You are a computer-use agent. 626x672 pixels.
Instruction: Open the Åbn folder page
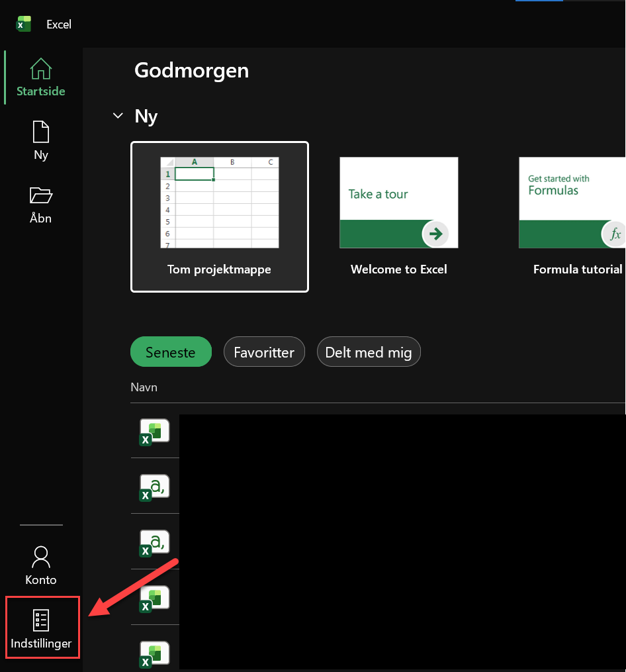41,205
